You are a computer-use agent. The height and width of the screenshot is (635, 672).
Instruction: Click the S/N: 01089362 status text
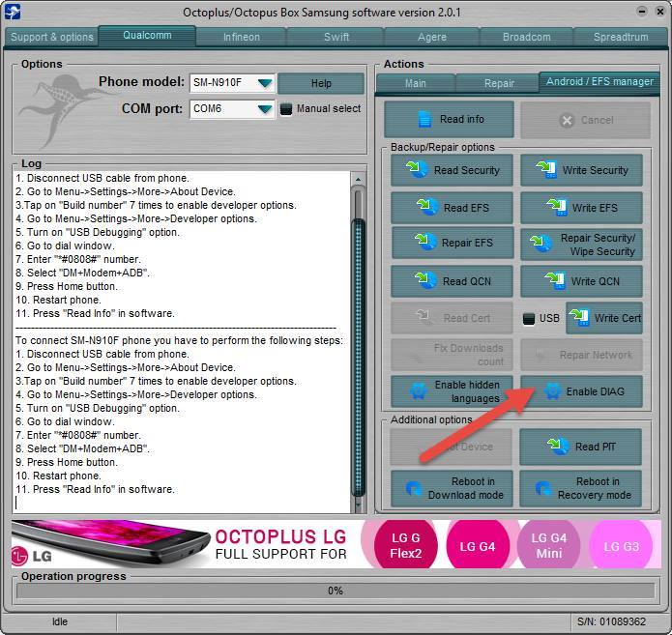point(611,621)
